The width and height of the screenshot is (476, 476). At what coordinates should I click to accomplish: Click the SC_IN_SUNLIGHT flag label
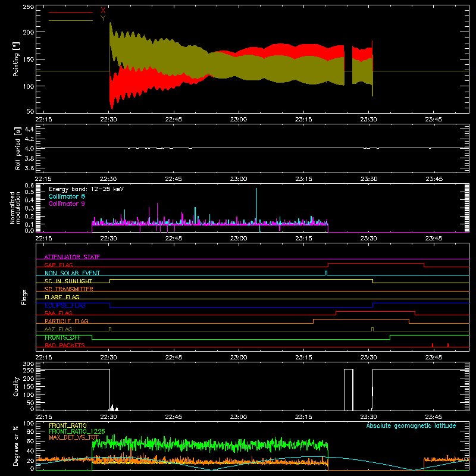(68, 281)
